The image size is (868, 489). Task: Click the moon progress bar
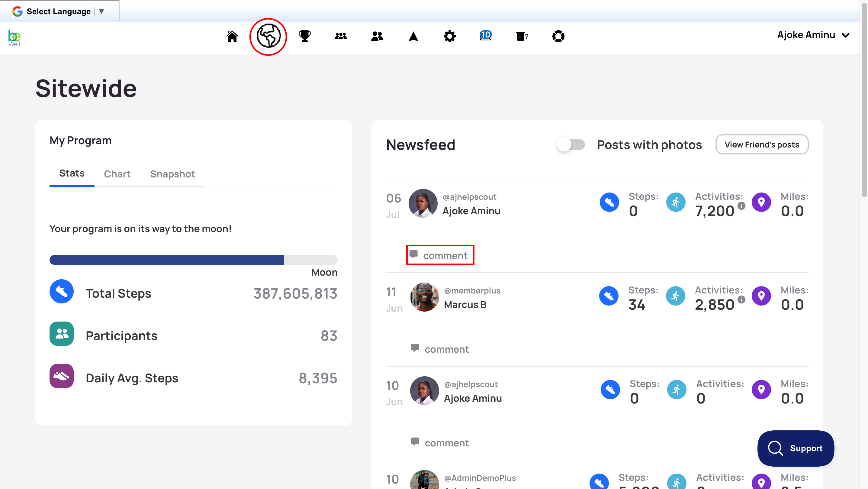(193, 260)
